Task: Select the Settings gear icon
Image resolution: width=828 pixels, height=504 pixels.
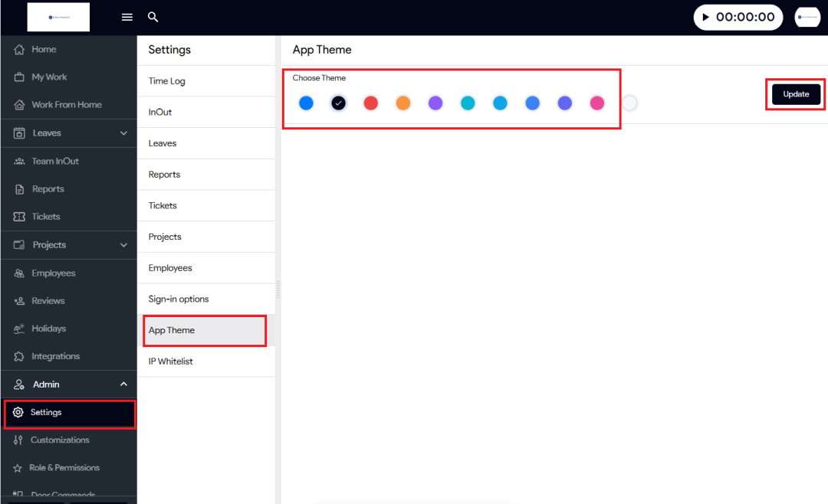Action: click(18, 412)
